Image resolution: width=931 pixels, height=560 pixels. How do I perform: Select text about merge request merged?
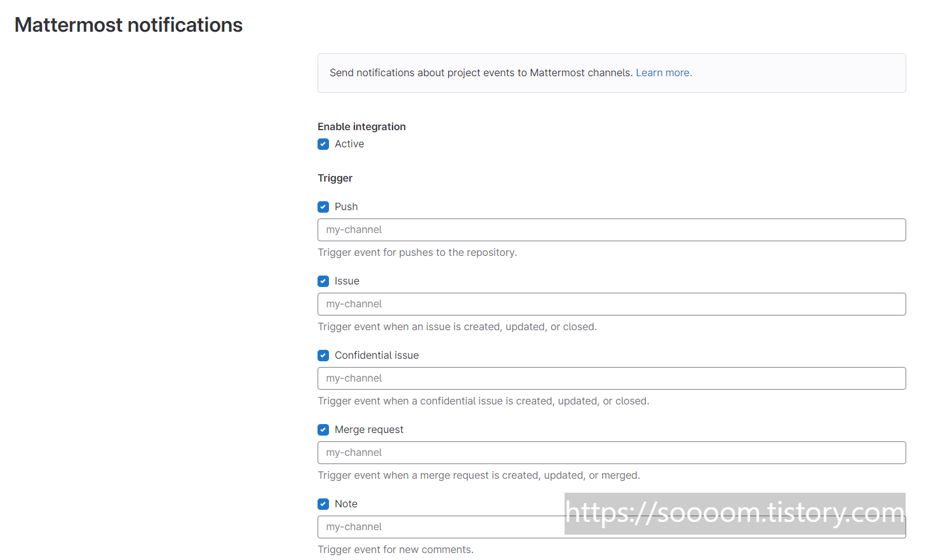tap(479, 476)
